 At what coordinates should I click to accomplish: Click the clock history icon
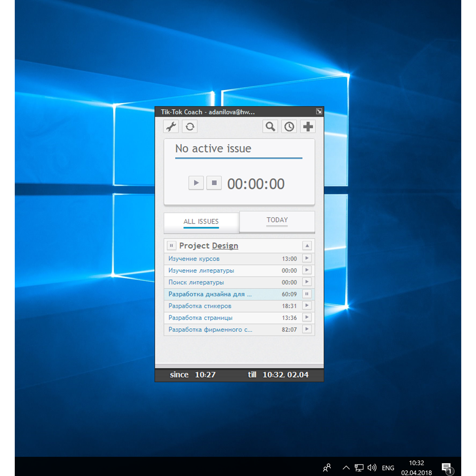(x=289, y=127)
